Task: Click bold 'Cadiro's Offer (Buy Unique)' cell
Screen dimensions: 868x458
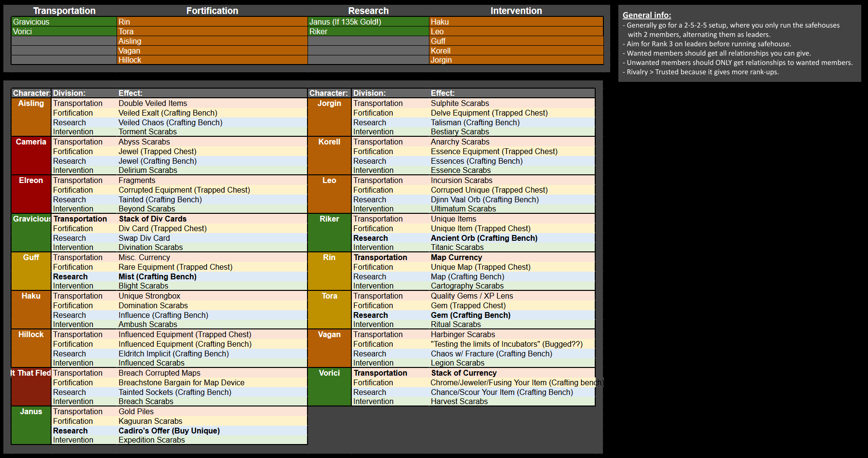Action: [x=212, y=431]
